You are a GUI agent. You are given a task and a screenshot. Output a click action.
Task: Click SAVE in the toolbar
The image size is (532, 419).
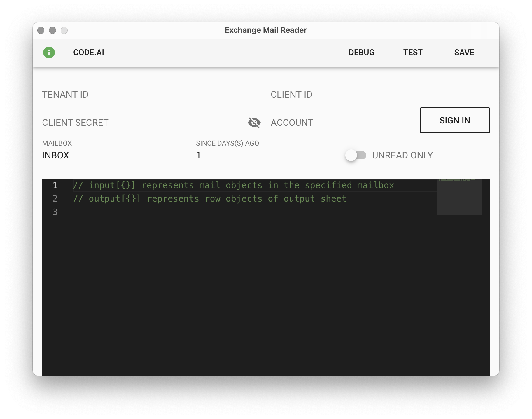tap(464, 53)
